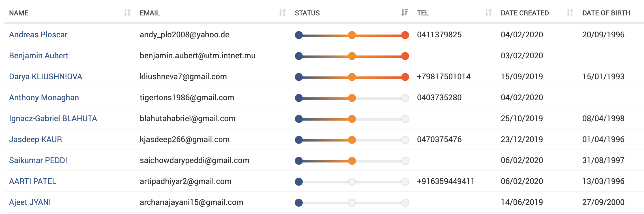Click the Saikumar PEDDI name link
This screenshot has height=214, width=644.
38,160
